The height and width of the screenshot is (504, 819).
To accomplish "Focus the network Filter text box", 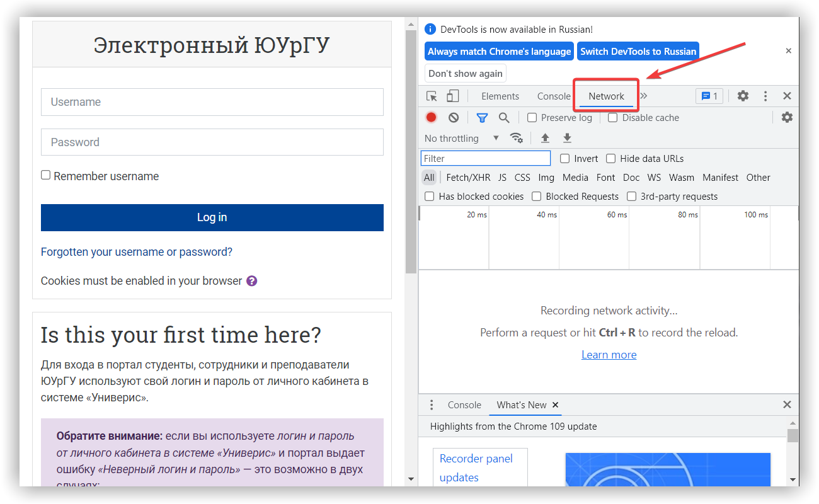I will tap(486, 158).
